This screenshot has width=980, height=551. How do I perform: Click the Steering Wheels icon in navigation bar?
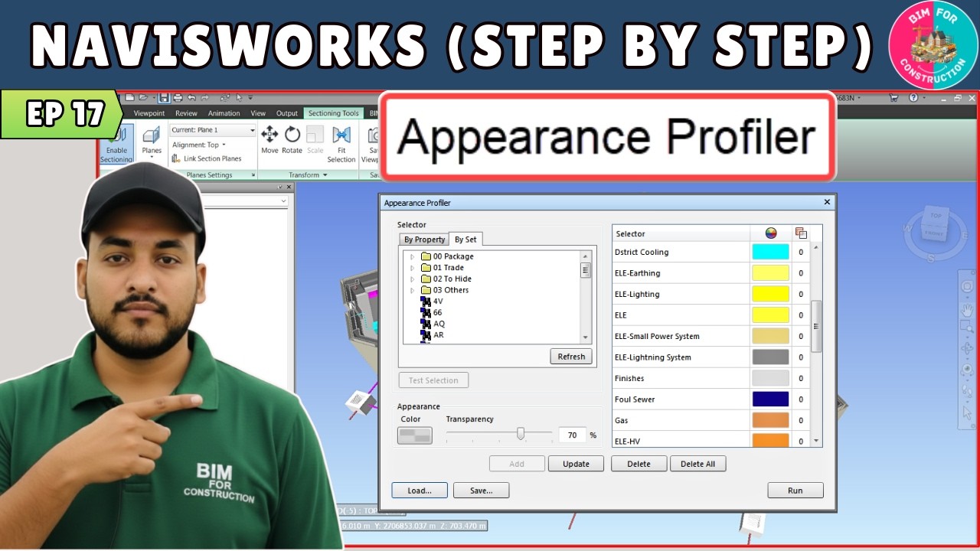(x=967, y=285)
